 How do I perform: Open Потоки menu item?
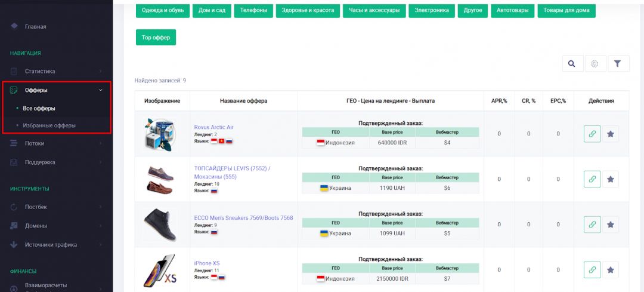click(x=35, y=143)
